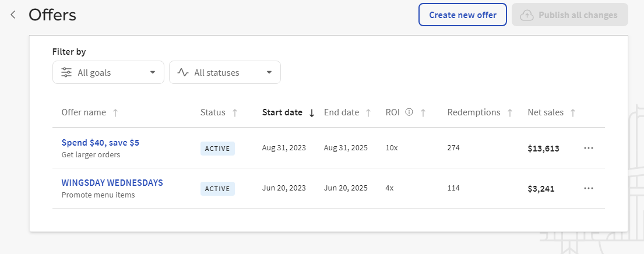Sort by ROI column arrow
644x254 pixels.
(x=423, y=113)
